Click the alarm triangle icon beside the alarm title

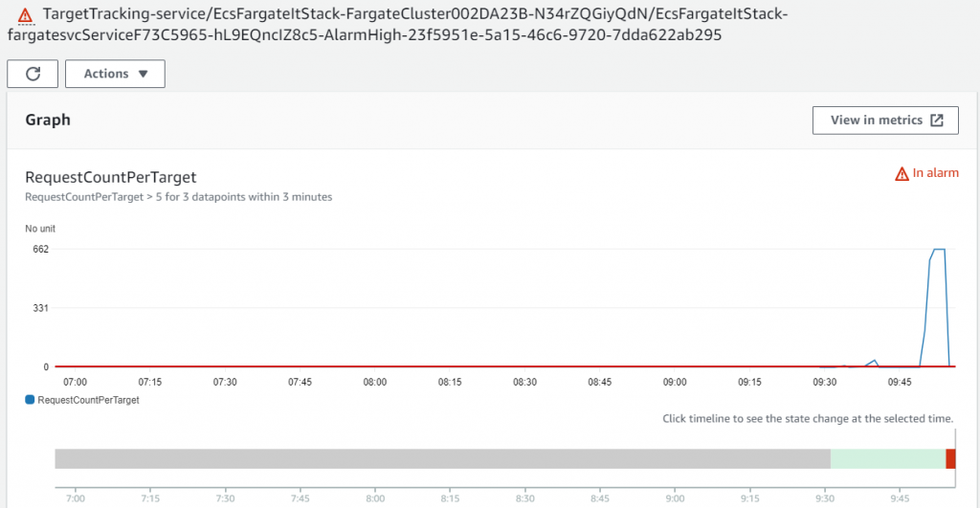pyautogui.click(x=25, y=15)
